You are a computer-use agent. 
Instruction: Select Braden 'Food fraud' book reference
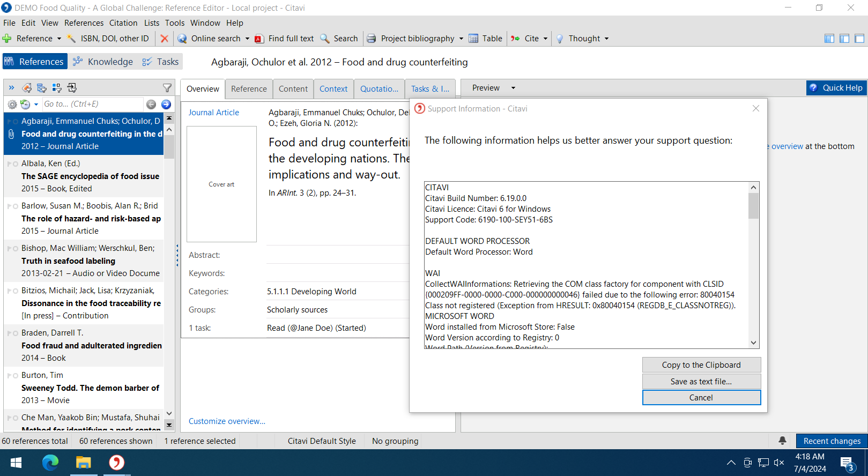(x=84, y=346)
